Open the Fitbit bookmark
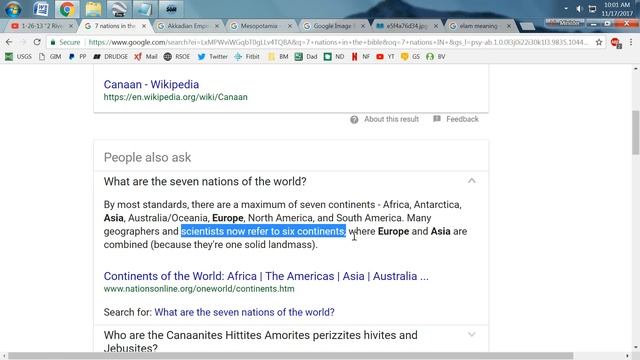Viewport: 640px width, 360px height. coord(247,57)
